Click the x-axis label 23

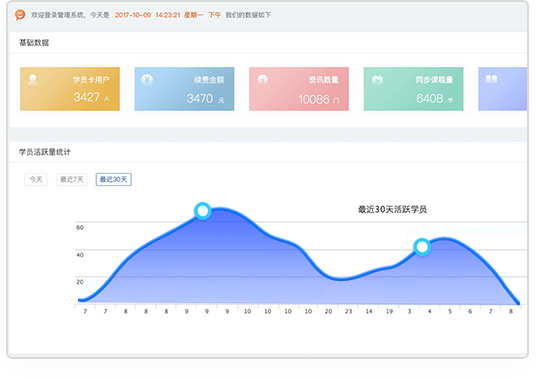click(x=349, y=312)
